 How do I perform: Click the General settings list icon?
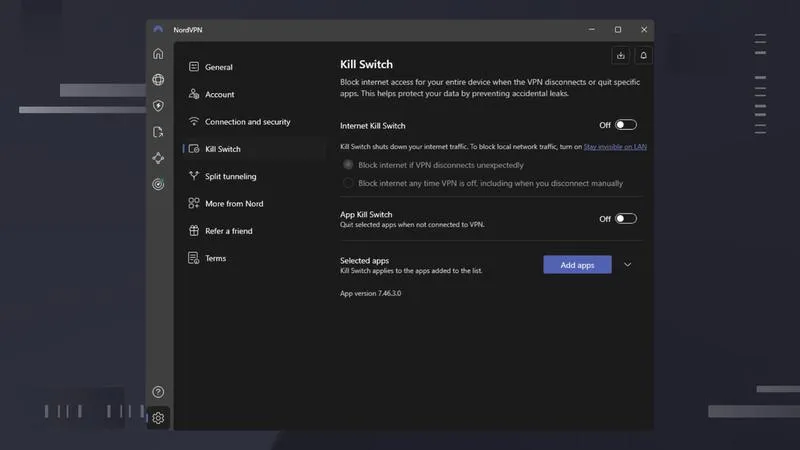[x=193, y=67]
